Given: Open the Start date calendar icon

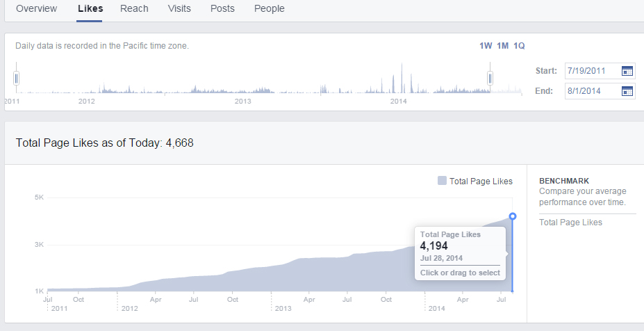Looking at the screenshot, I should tap(627, 71).
